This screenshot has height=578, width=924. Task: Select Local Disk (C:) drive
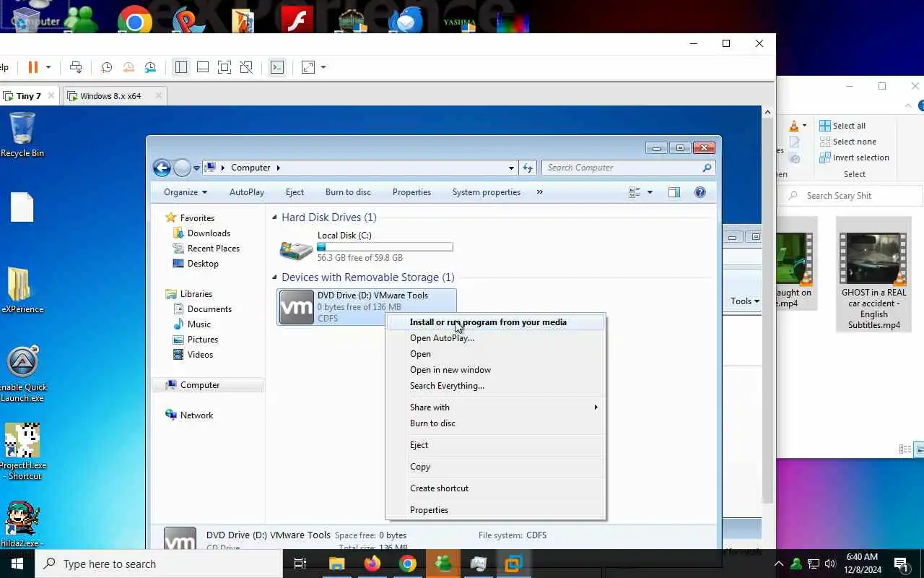(366, 246)
